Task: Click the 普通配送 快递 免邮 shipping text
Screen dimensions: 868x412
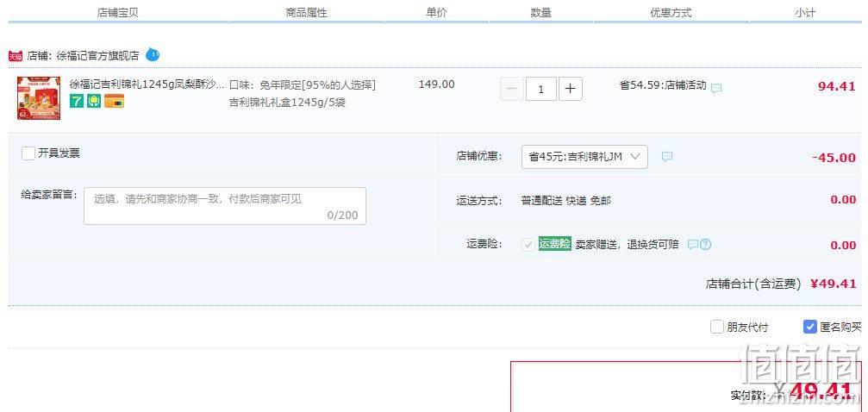Action: (566, 201)
